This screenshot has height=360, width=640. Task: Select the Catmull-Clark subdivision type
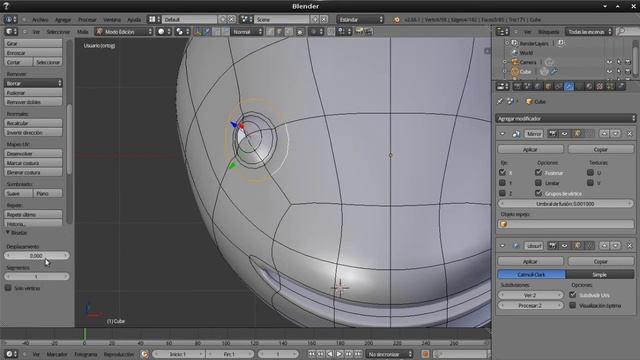click(x=531, y=274)
